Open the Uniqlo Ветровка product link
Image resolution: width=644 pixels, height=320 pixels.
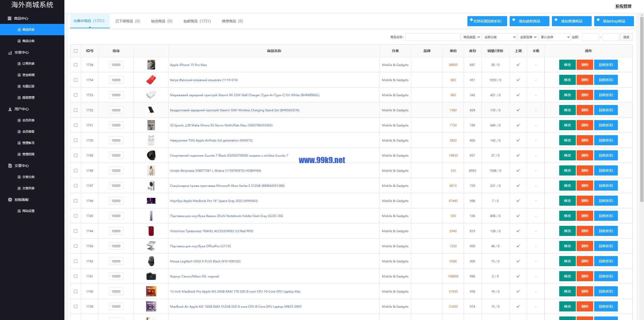pos(216,170)
